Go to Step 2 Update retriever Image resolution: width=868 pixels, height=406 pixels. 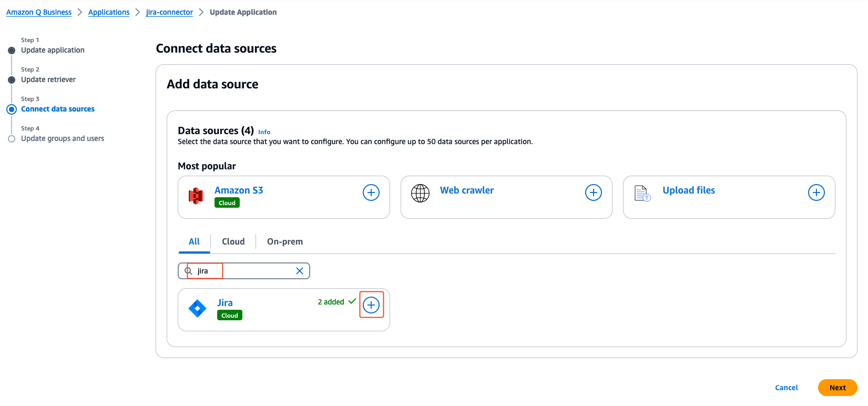(x=48, y=79)
